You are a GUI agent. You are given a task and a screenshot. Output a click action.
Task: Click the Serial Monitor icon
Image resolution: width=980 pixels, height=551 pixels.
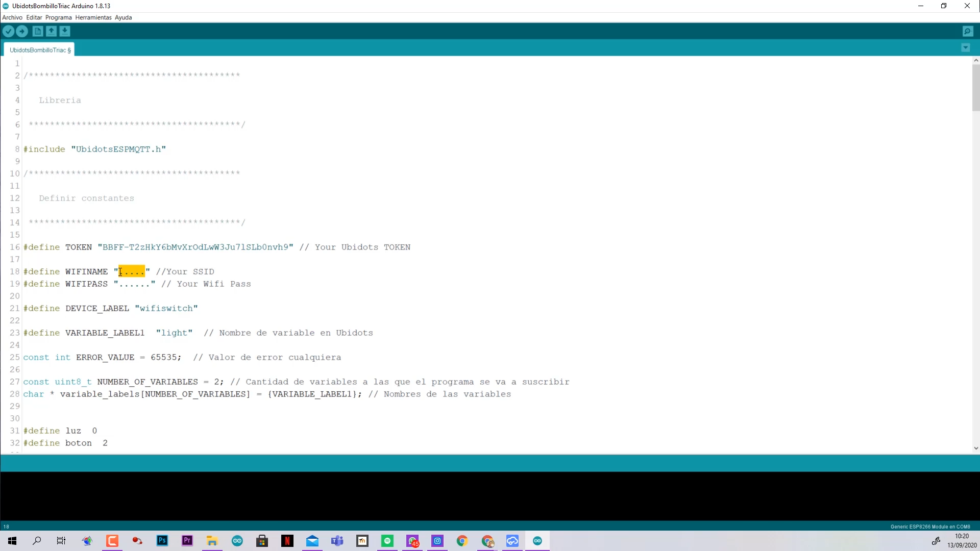(968, 31)
